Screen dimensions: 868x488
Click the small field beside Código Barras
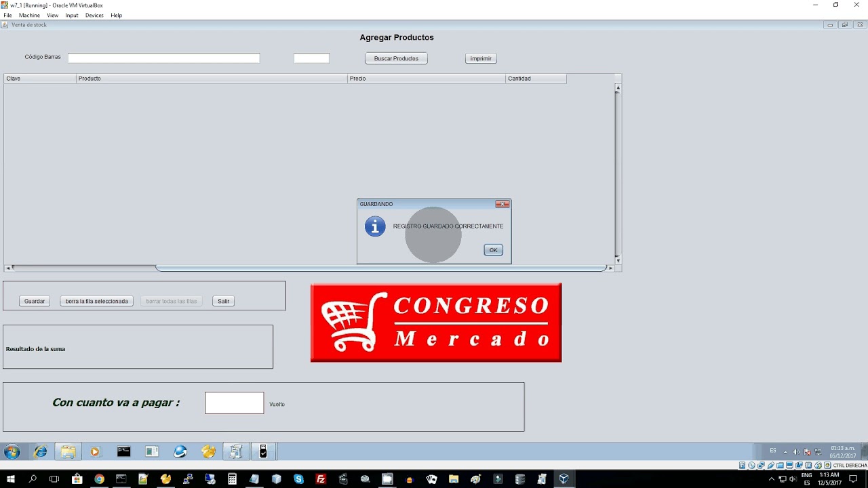(311, 58)
